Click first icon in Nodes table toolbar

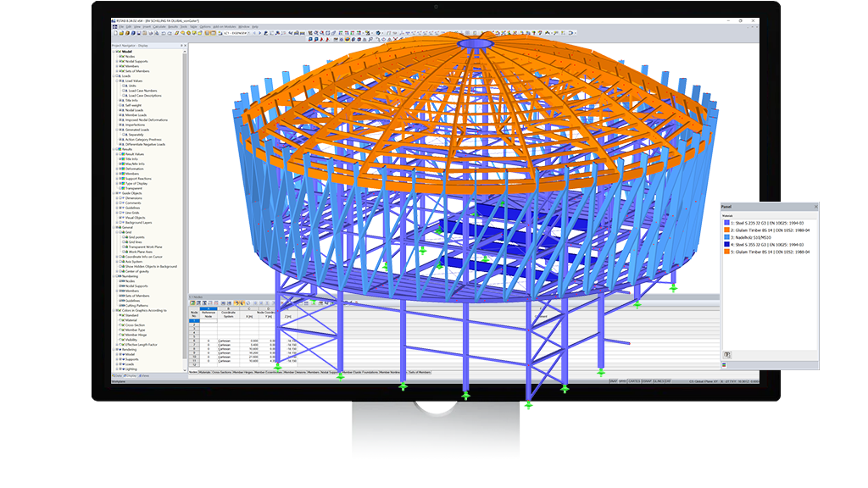click(x=192, y=303)
